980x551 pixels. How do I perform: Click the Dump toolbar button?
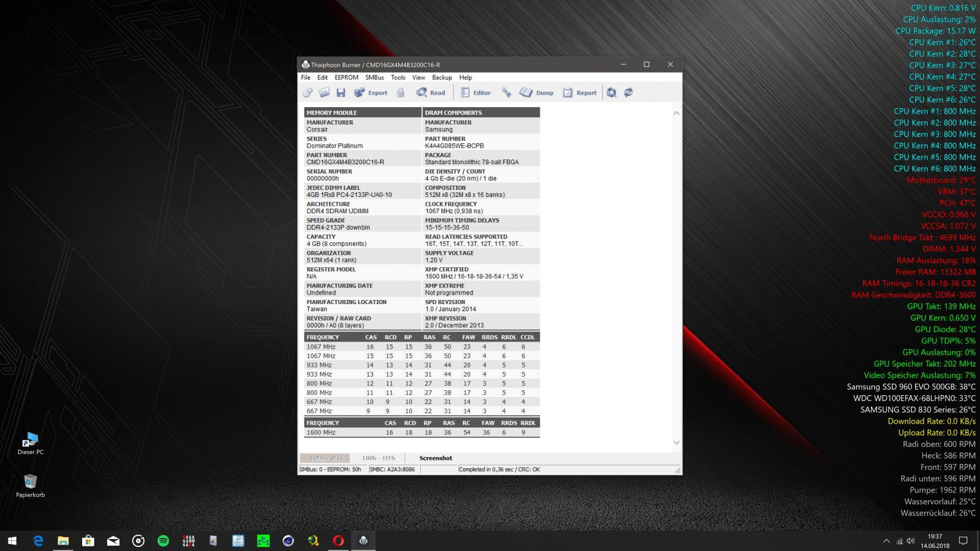click(537, 93)
